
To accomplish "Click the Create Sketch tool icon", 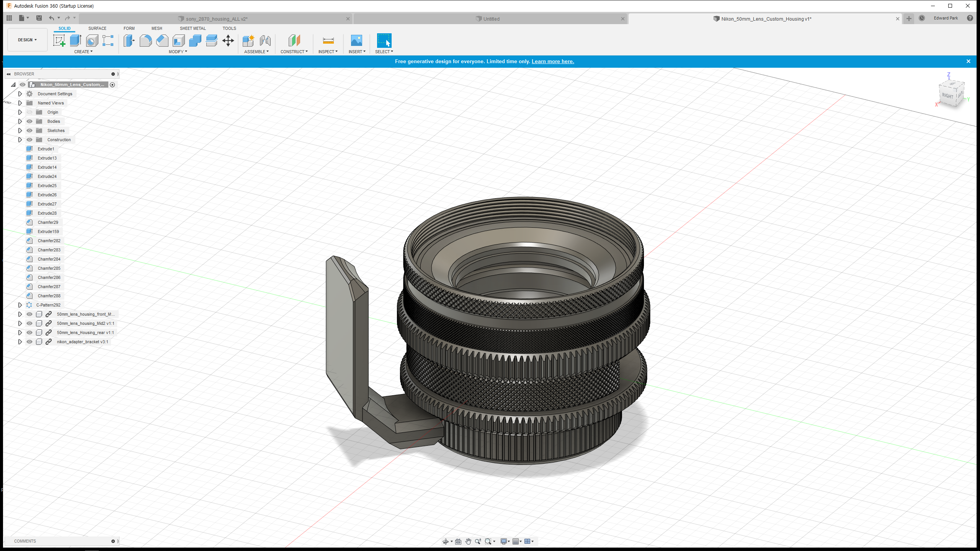I will [59, 41].
